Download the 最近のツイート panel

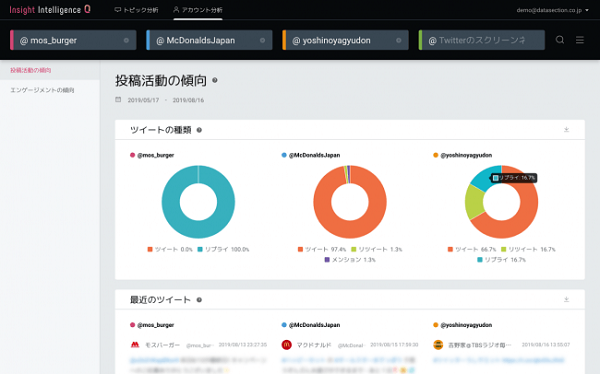click(566, 299)
